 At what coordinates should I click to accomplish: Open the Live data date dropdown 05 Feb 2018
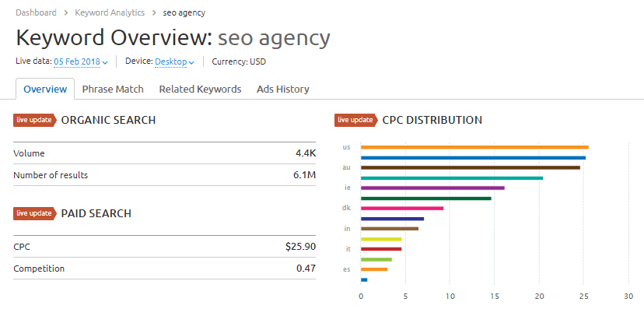pyautogui.click(x=81, y=62)
